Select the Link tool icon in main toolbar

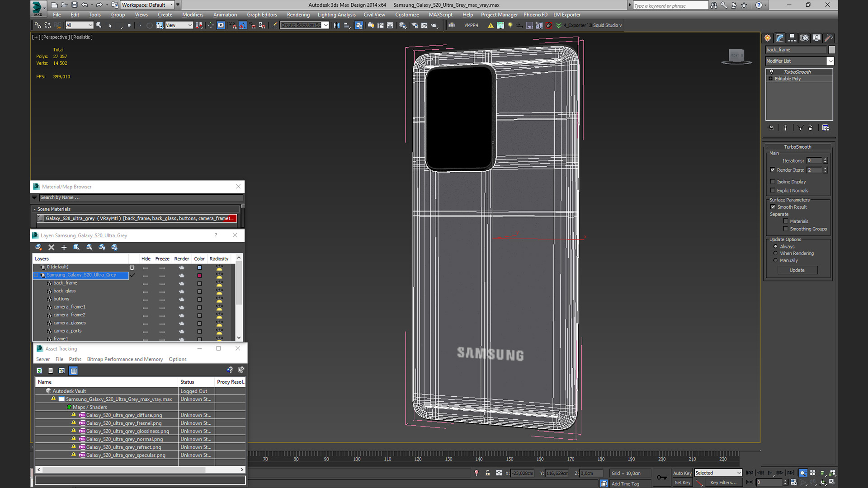click(38, 25)
